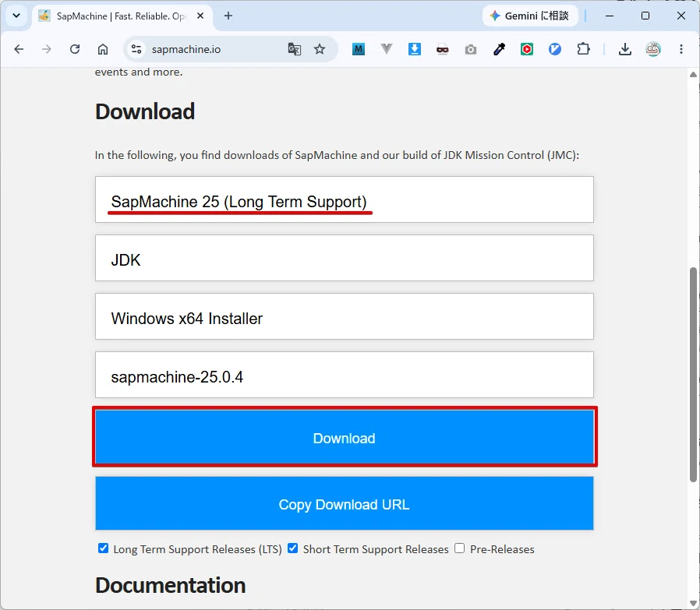Expand the sapmachine-25.0.4 release dropdown

[345, 375]
